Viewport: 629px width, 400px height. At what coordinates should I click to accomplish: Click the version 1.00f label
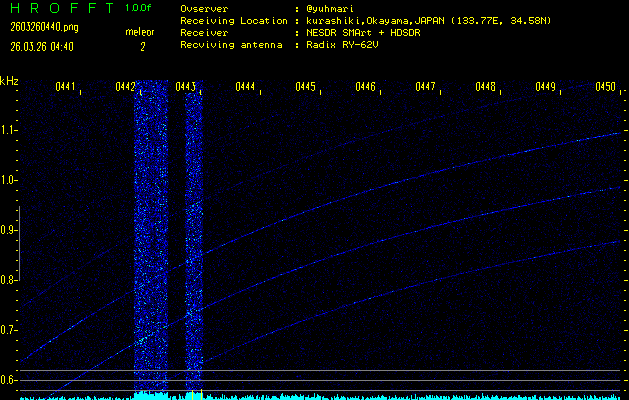(x=139, y=8)
